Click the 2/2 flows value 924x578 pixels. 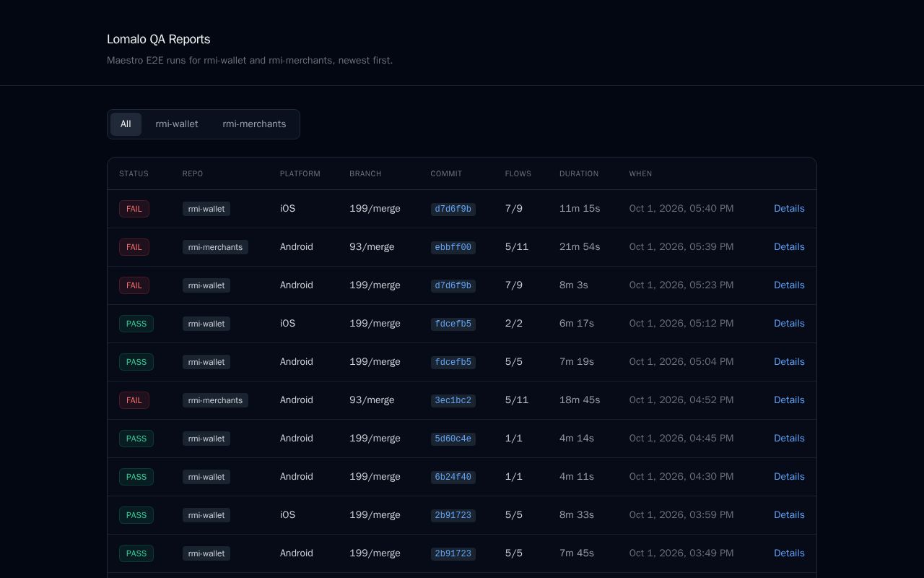point(514,324)
